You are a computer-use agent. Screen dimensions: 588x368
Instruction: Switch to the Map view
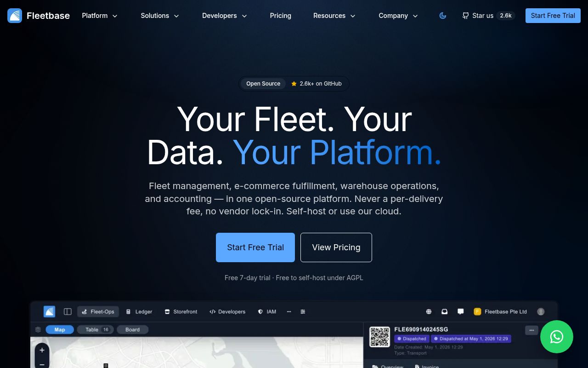[x=60, y=329]
